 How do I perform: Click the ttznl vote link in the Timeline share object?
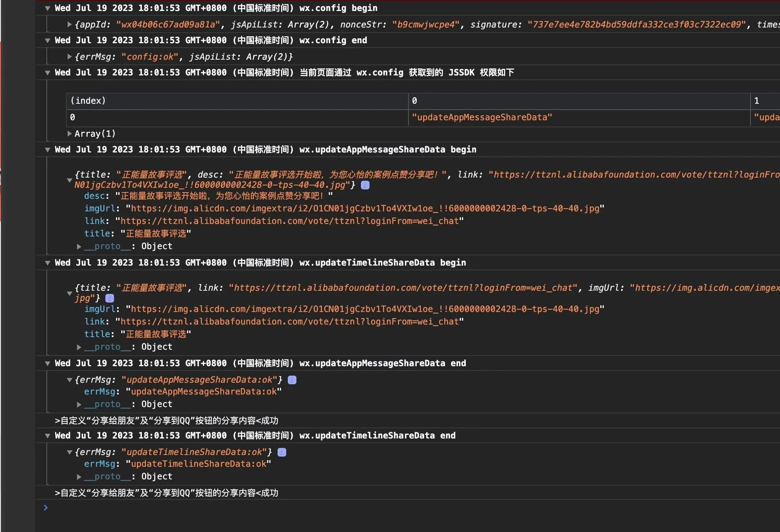click(289, 322)
